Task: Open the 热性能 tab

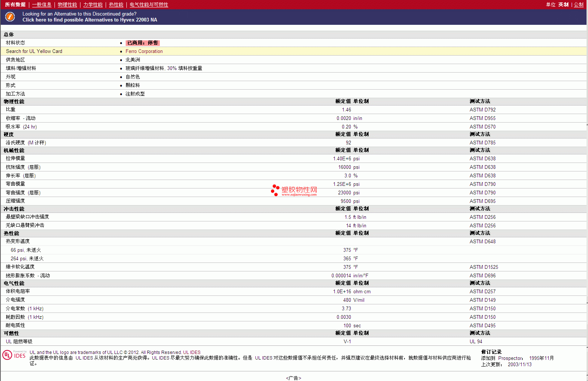Action: 116,4
